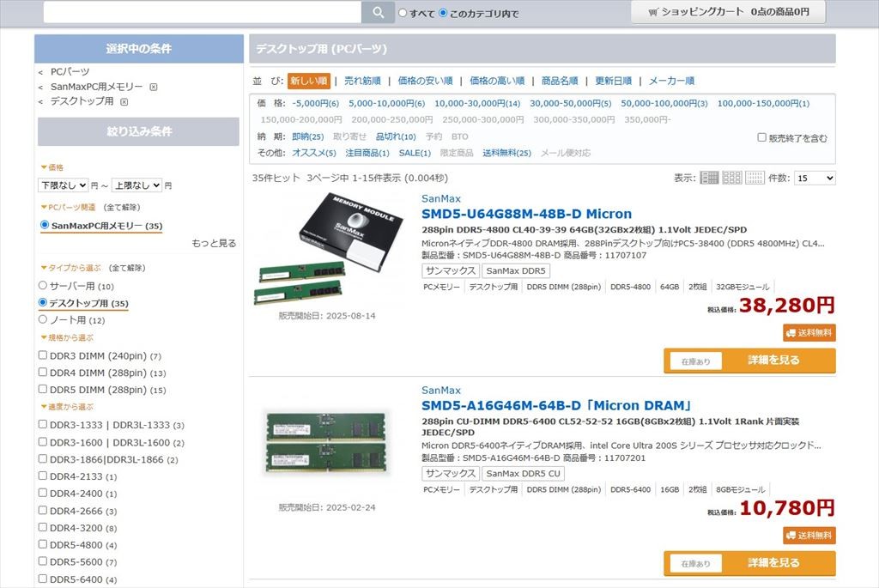Sort by 売れ筋順
This screenshot has height=588, width=879.
(x=362, y=81)
